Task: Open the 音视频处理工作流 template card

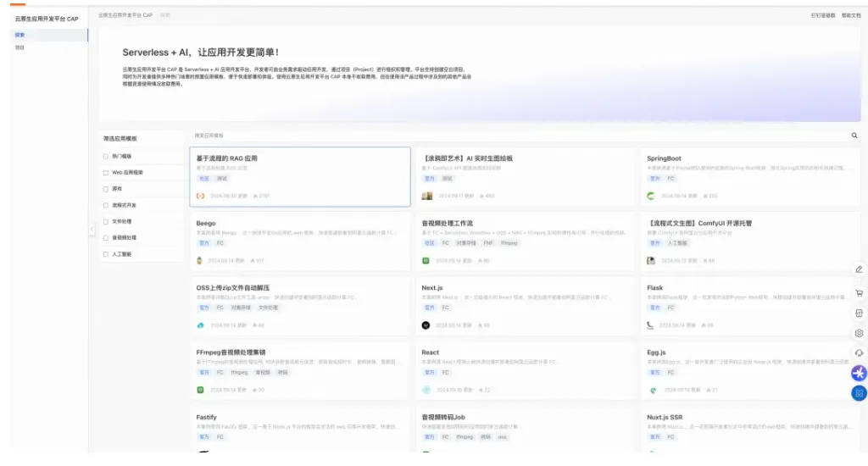Action: [x=525, y=241]
